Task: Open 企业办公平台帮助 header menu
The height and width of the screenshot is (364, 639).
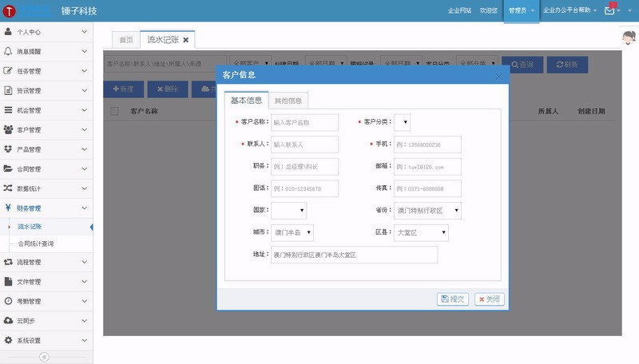Action: (x=570, y=10)
